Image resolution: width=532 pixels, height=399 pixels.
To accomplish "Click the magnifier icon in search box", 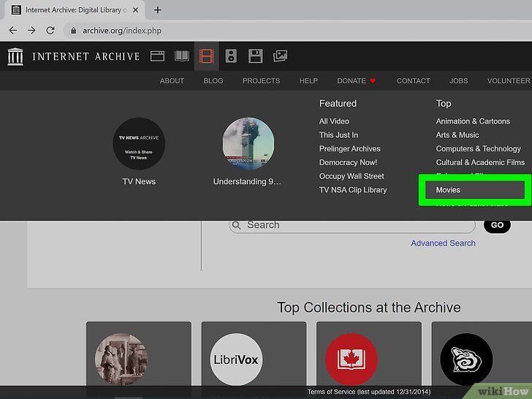I will point(237,225).
